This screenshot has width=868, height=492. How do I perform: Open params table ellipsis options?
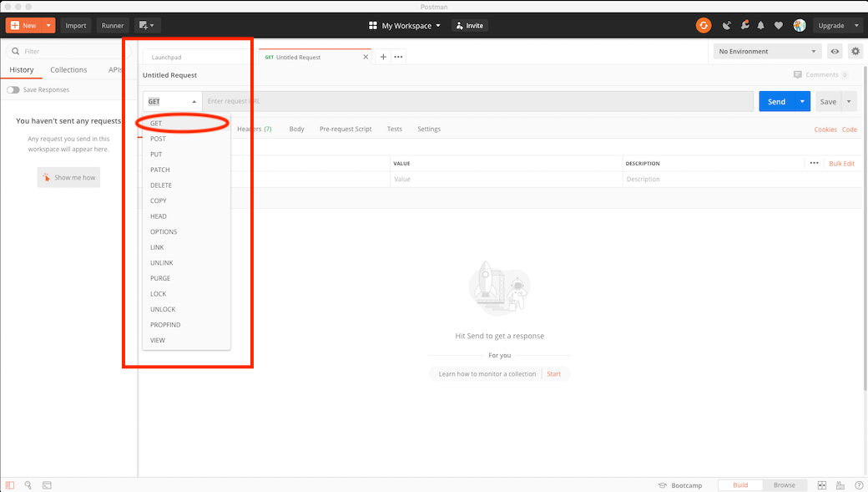point(814,163)
